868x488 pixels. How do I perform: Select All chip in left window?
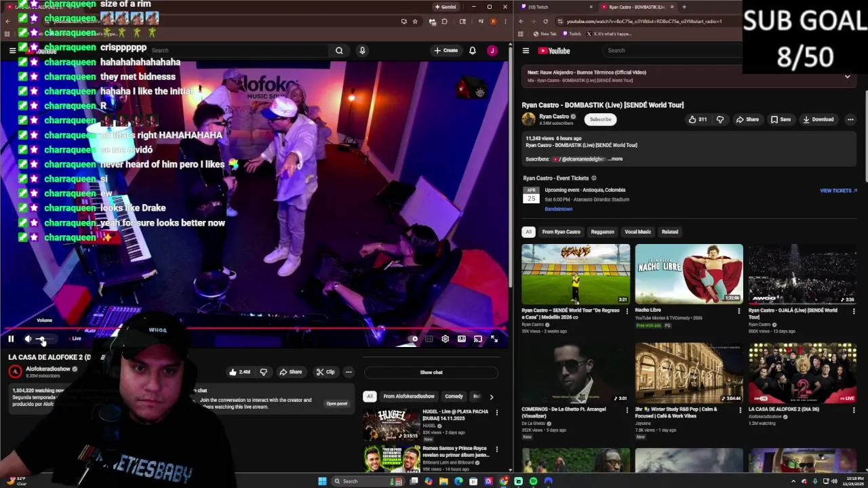(x=370, y=396)
